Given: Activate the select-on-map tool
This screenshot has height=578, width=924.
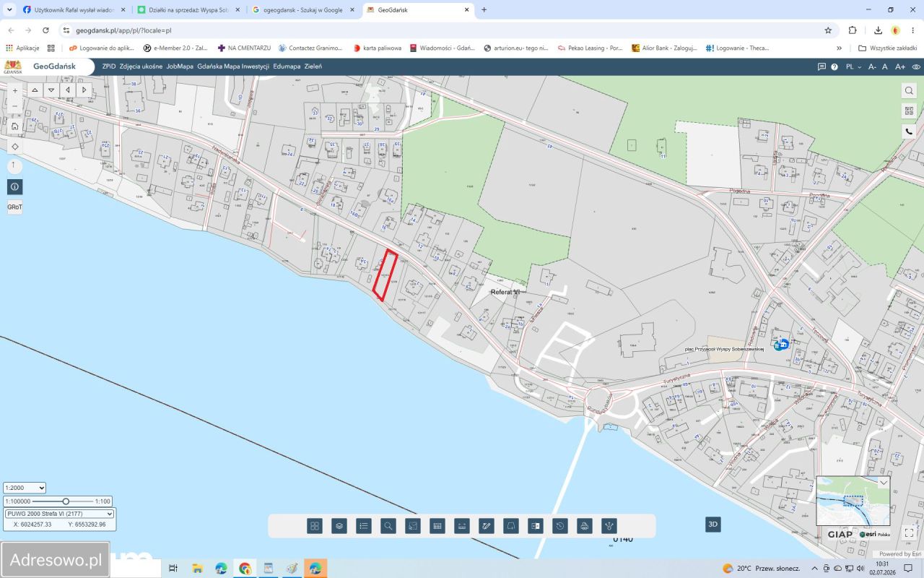Looking at the screenshot, I should point(413,526).
